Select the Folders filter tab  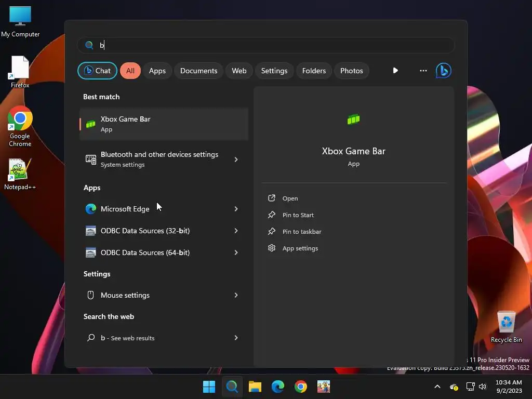(x=314, y=71)
